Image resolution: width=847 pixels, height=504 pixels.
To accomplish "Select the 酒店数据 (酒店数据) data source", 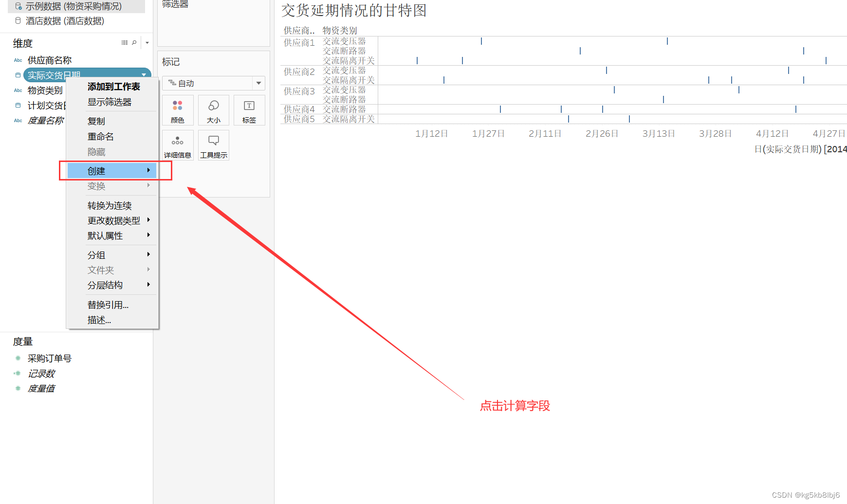I will (65, 21).
